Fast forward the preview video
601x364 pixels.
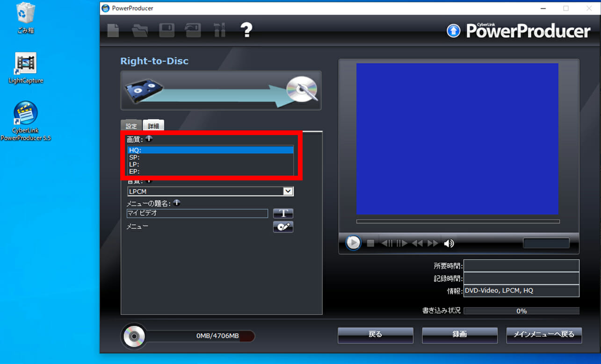433,243
